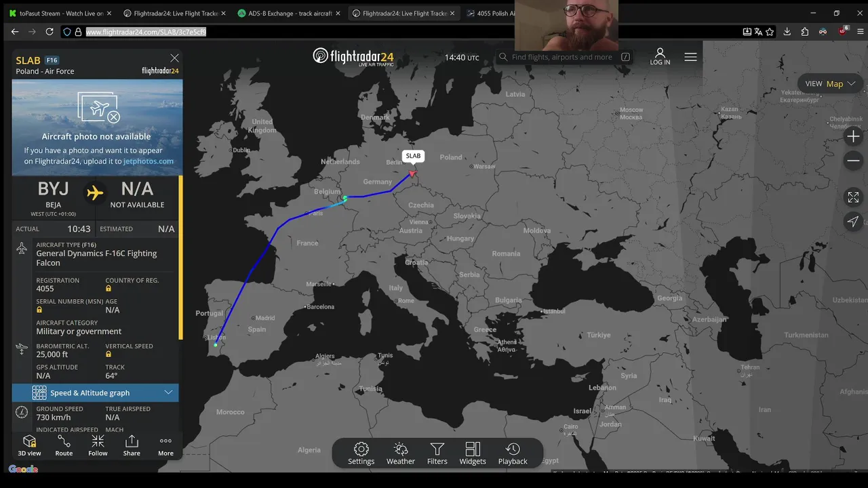Viewport: 868px width, 488px height.
Task: Click the aircraft photo not available image
Action: click(x=97, y=127)
